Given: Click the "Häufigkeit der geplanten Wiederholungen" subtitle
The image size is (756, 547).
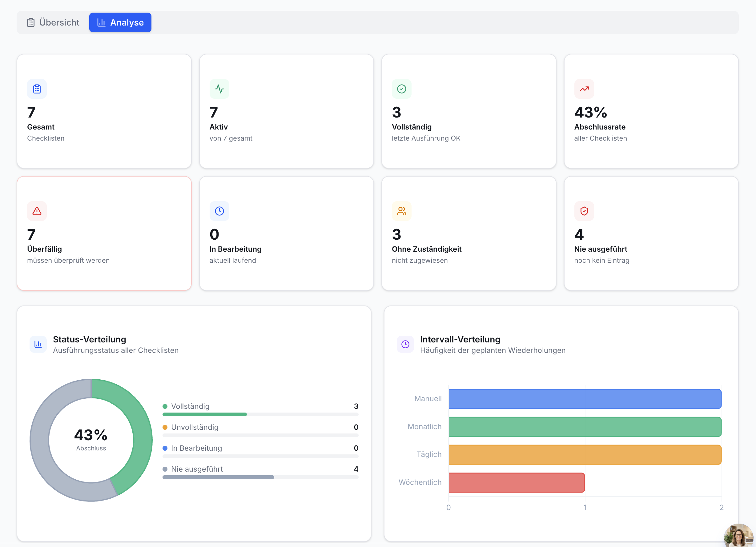Looking at the screenshot, I should (x=493, y=350).
